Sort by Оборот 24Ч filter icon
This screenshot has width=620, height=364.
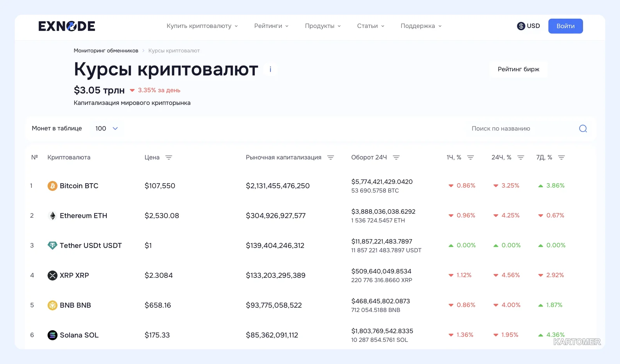pyautogui.click(x=396, y=158)
